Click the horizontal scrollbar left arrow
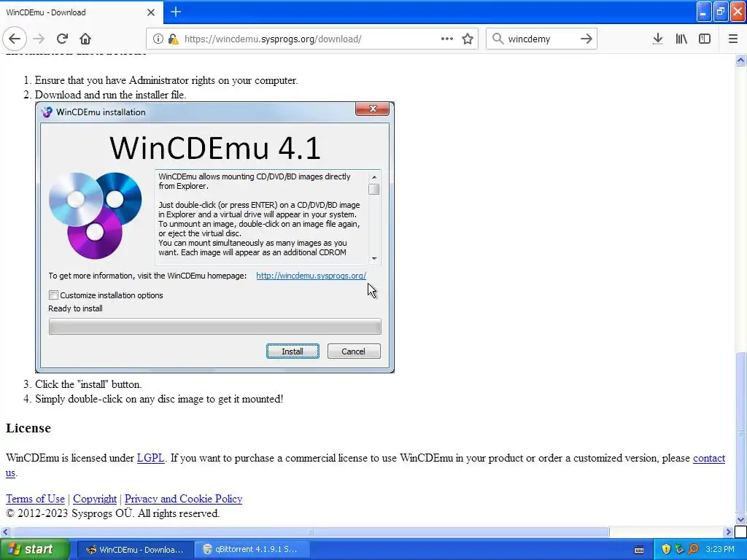 pyautogui.click(x=5, y=532)
